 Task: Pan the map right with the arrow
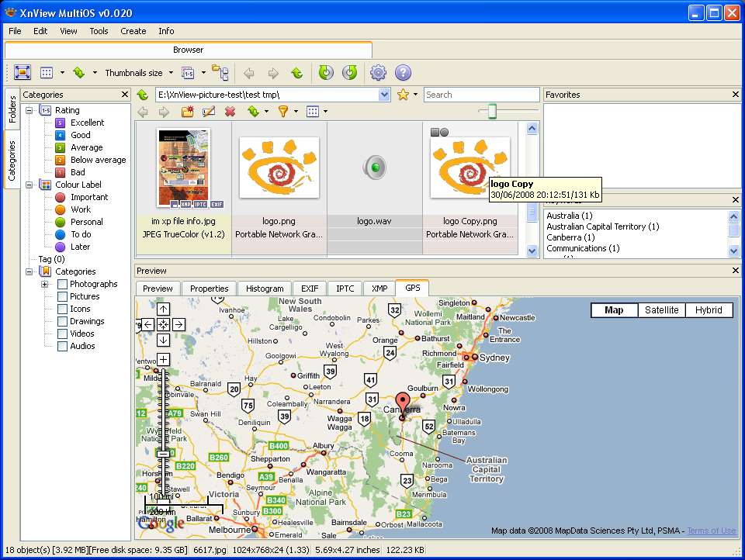click(178, 324)
